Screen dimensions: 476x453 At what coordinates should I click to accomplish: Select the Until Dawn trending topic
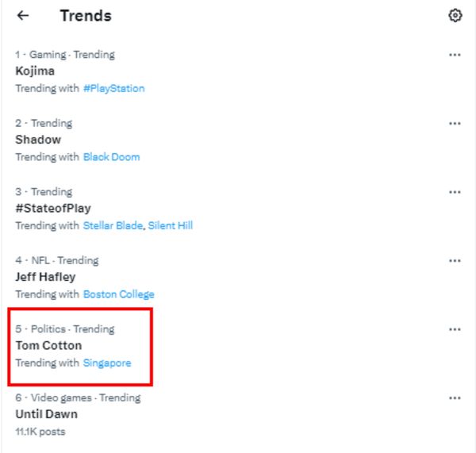pos(46,414)
